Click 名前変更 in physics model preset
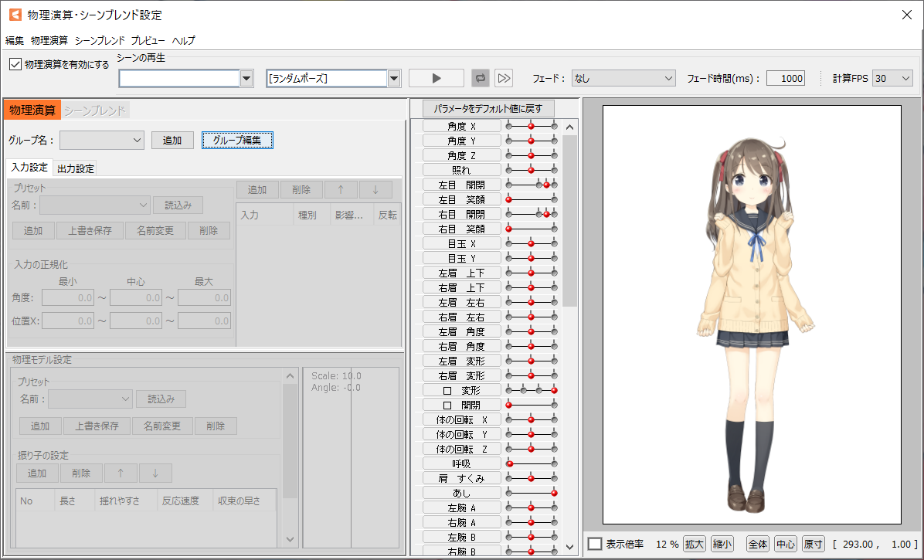This screenshot has width=924, height=560. [162, 426]
